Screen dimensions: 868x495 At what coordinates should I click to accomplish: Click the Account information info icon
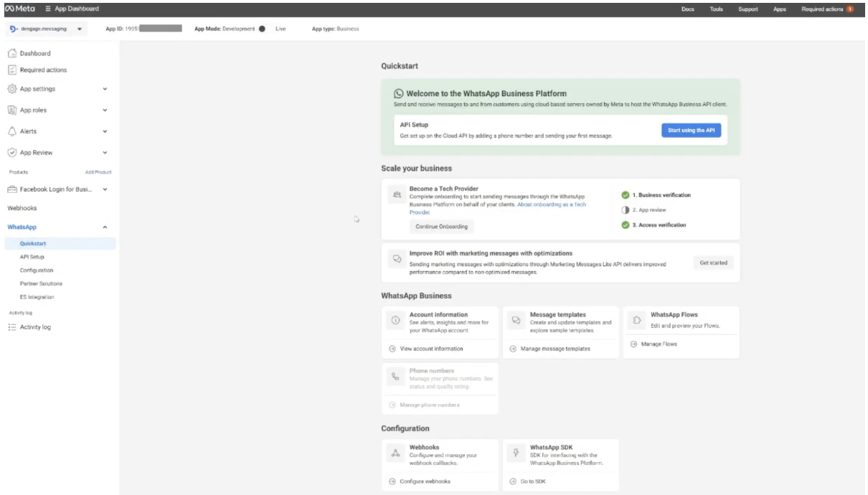click(x=395, y=320)
